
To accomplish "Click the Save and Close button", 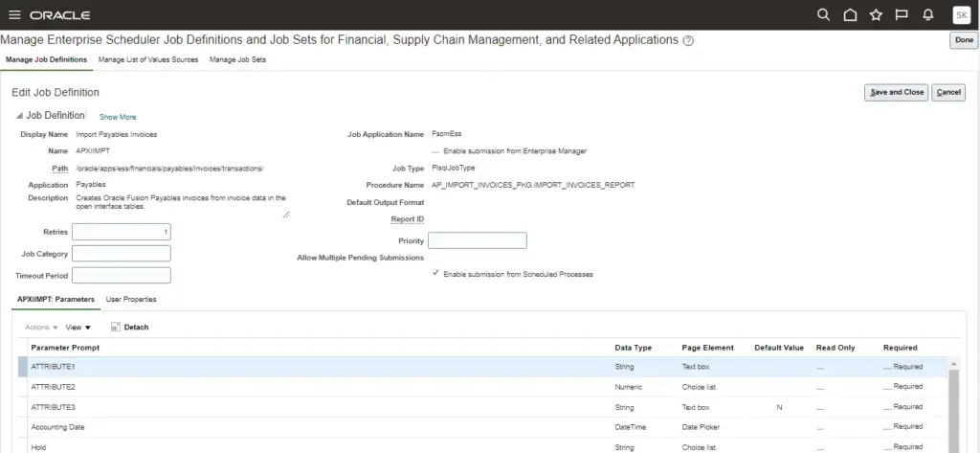I will 895,92.
